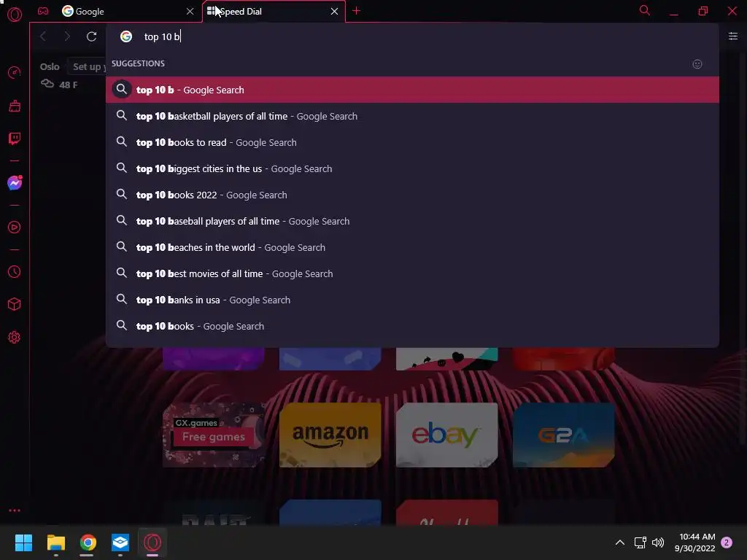Select 'top 10 books 2022' suggestion
Image resolution: width=747 pixels, height=560 pixels.
(412, 195)
